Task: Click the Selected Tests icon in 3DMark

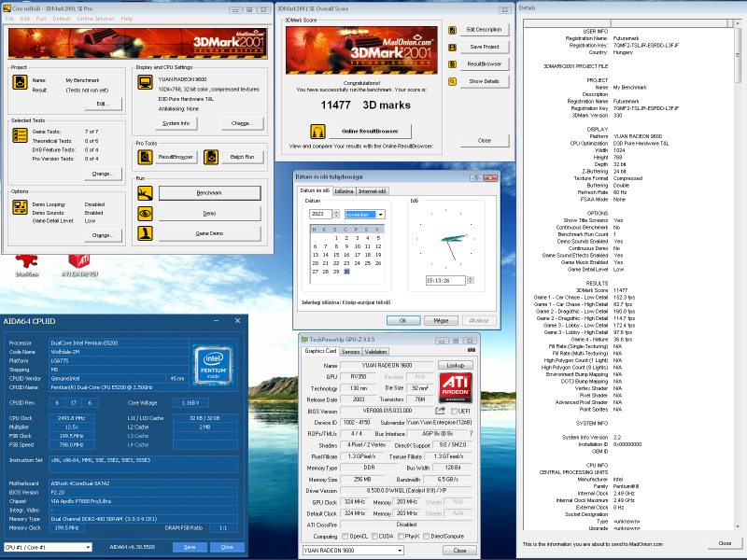Action: [x=20, y=134]
